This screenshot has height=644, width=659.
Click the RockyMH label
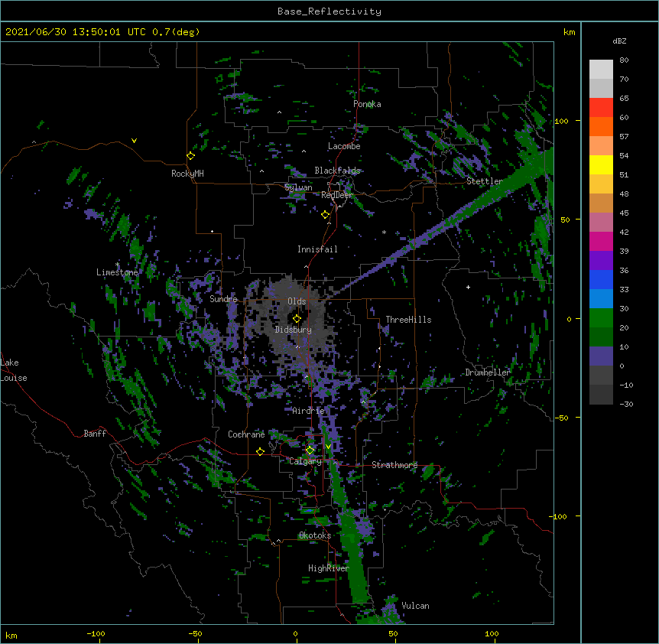(187, 174)
